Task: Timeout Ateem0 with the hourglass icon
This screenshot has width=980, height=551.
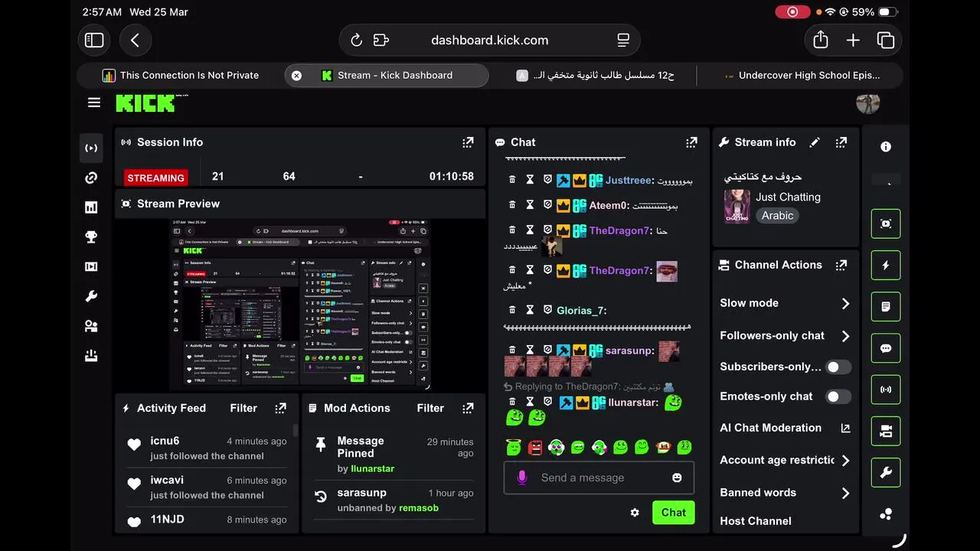Action: click(x=530, y=205)
